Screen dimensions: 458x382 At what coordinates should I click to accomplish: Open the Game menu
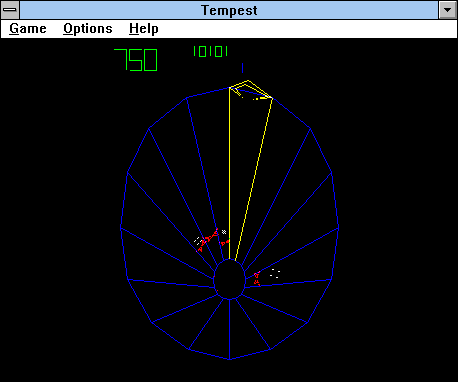[28, 29]
